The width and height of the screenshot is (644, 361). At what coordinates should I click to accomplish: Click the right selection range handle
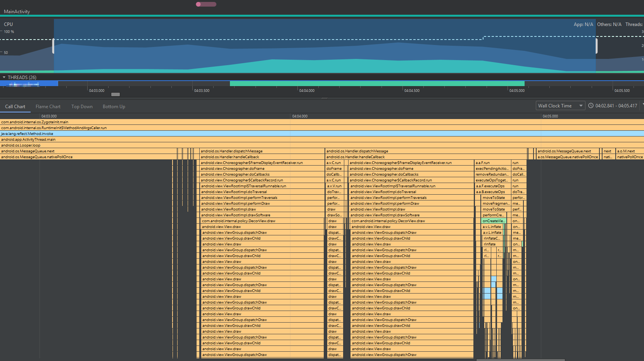tap(596, 46)
